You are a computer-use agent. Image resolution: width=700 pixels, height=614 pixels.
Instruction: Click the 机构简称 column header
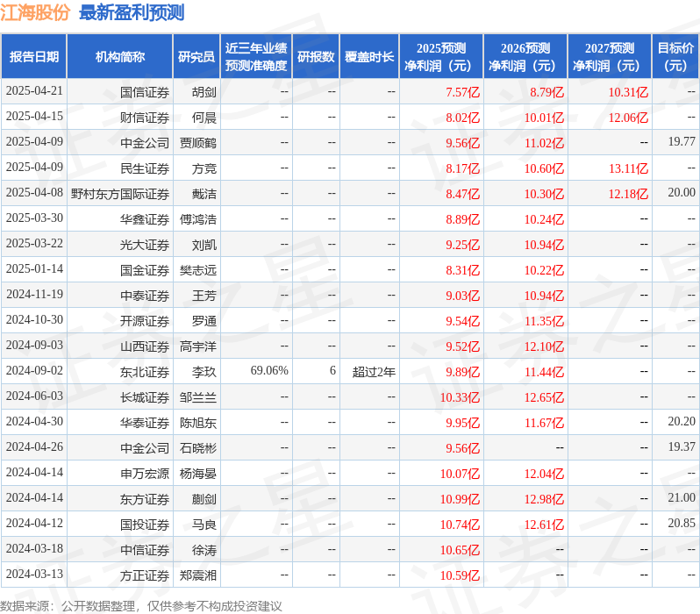pos(119,57)
